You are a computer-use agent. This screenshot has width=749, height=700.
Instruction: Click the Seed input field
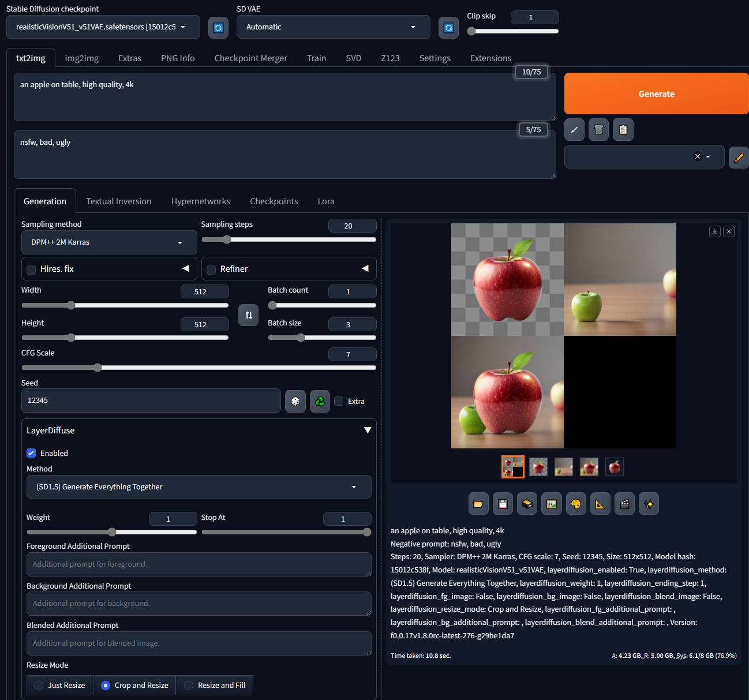coord(151,400)
